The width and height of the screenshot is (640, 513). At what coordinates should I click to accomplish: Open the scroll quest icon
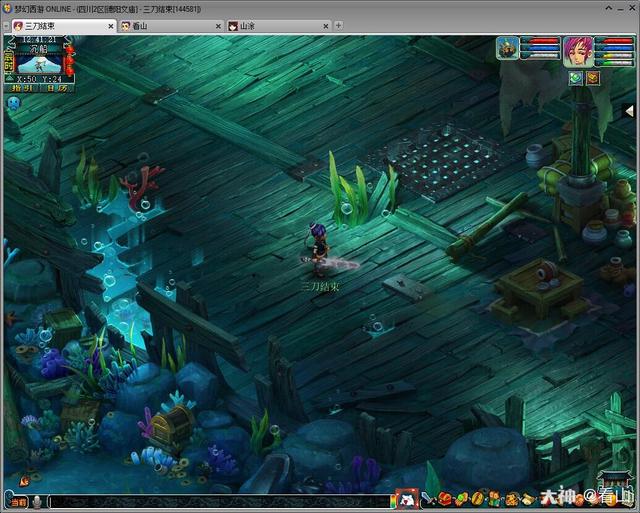528,499
